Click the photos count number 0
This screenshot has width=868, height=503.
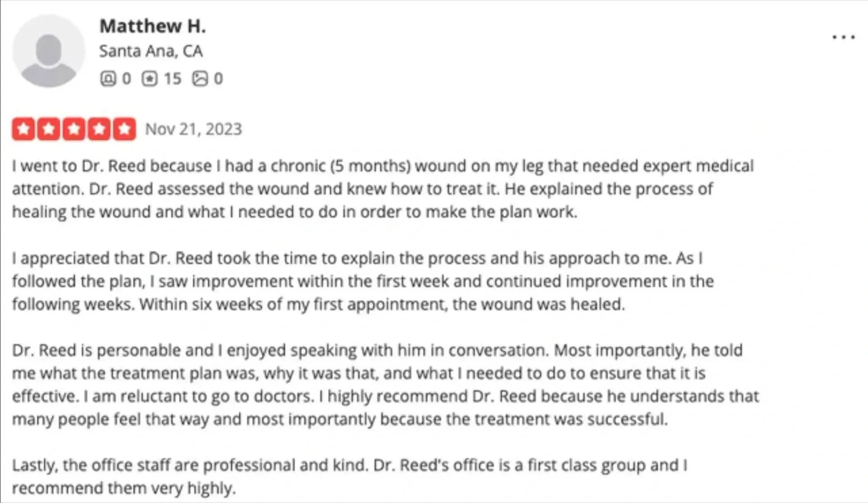pos(218,79)
